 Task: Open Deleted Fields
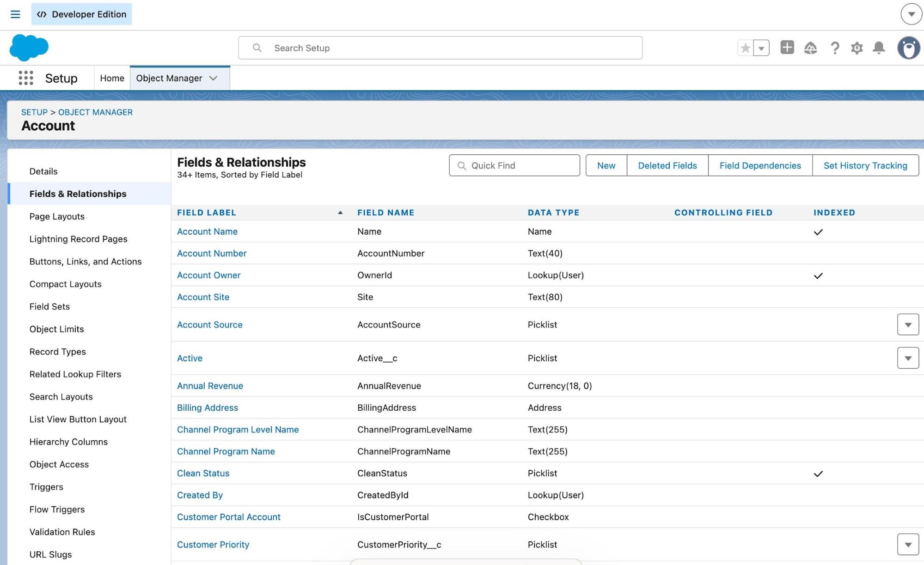pyautogui.click(x=667, y=165)
